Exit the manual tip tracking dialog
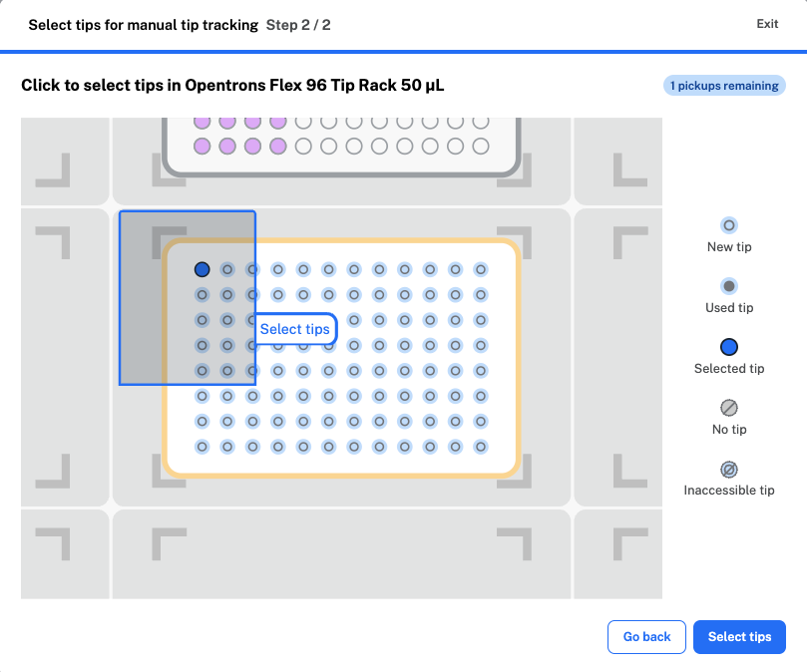This screenshot has height=672, width=807. 767,24
